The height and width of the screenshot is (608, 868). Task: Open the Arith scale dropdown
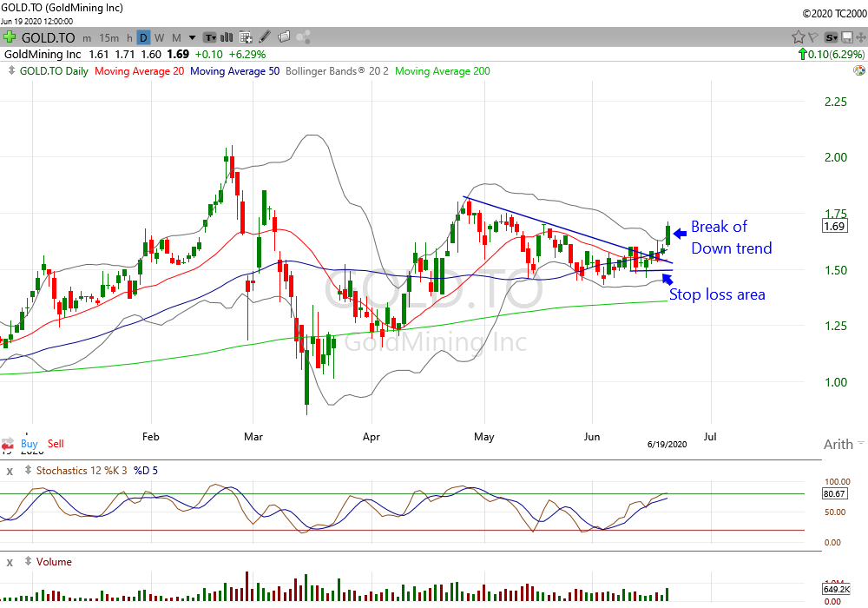tap(843, 444)
